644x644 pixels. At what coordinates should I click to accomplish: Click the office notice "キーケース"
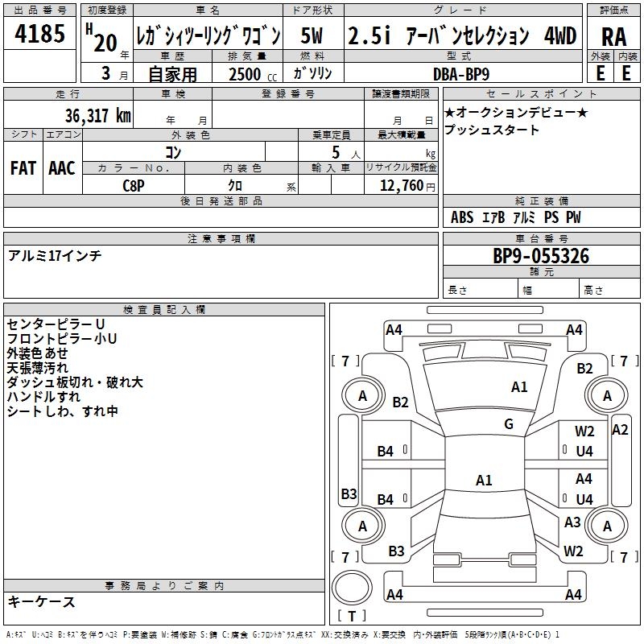tap(42, 601)
